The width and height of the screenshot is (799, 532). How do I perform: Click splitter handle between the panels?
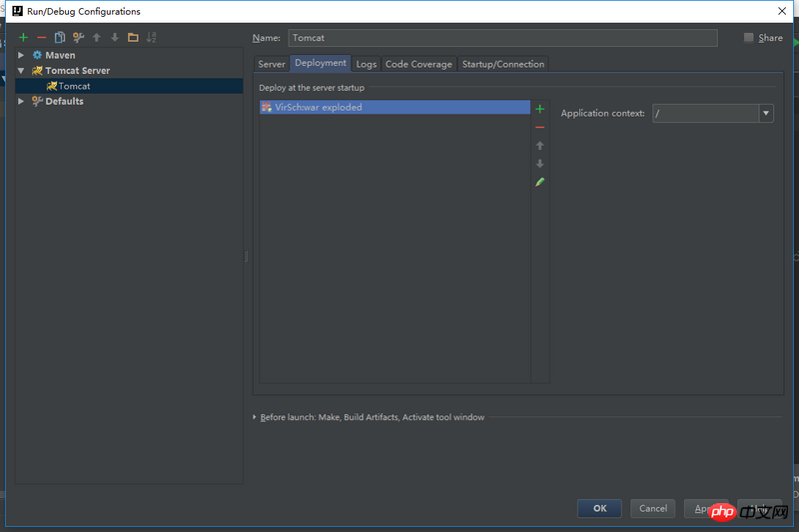[247, 257]
